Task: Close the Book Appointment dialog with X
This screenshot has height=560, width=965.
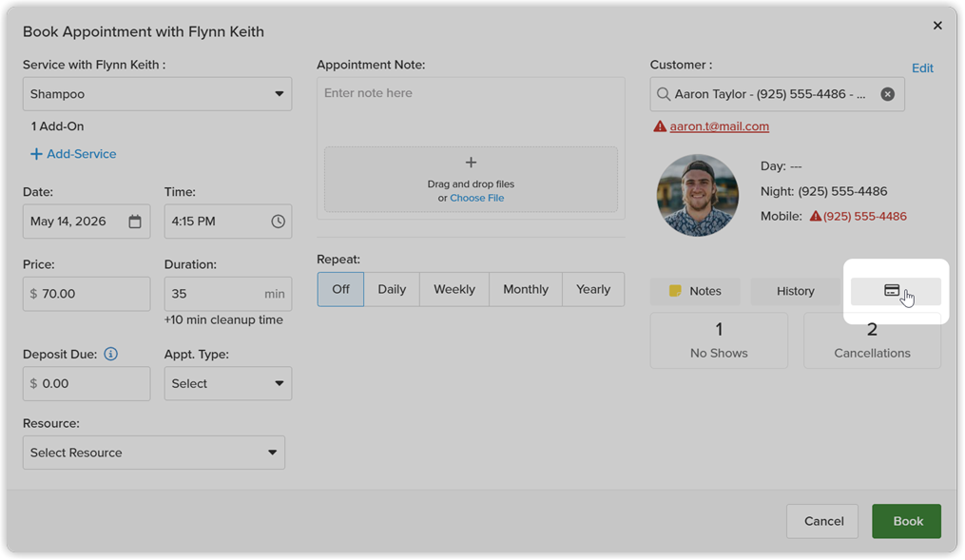Action: pyautogui.click(x=937, y=26)
